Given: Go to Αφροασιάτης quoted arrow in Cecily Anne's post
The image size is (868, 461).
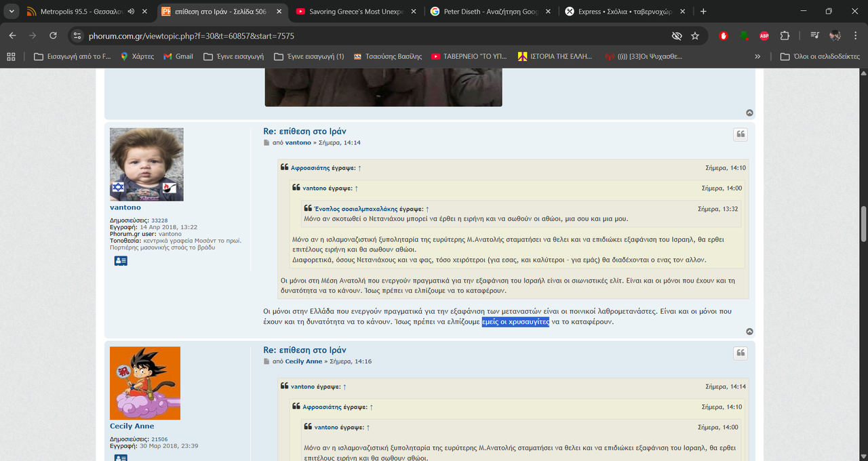Looking at the screenshot, I should click(x=371, y=407).
